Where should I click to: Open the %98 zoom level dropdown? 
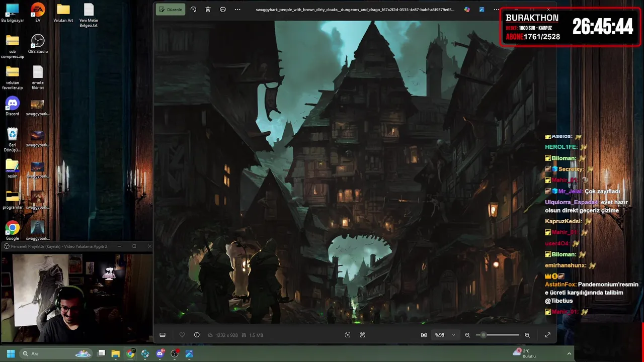click(445, 335)
